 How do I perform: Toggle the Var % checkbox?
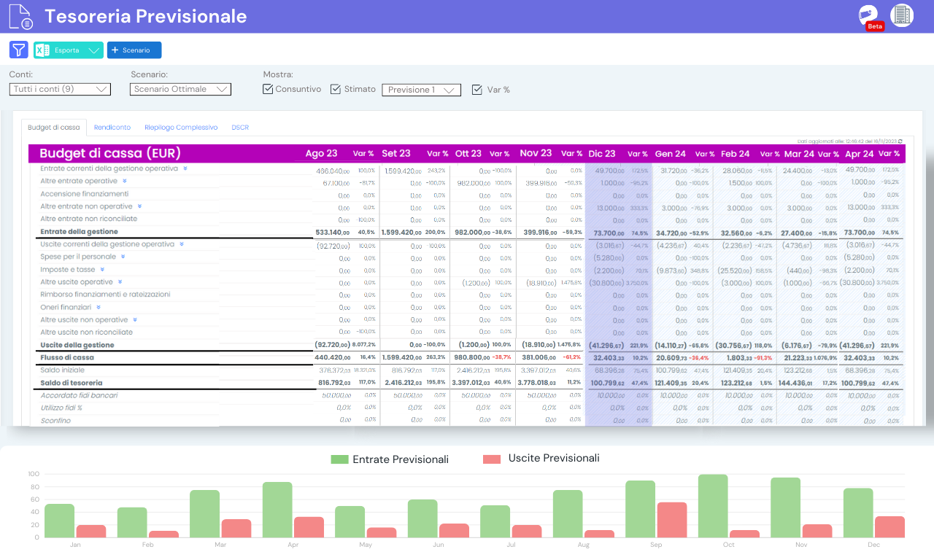477,90
